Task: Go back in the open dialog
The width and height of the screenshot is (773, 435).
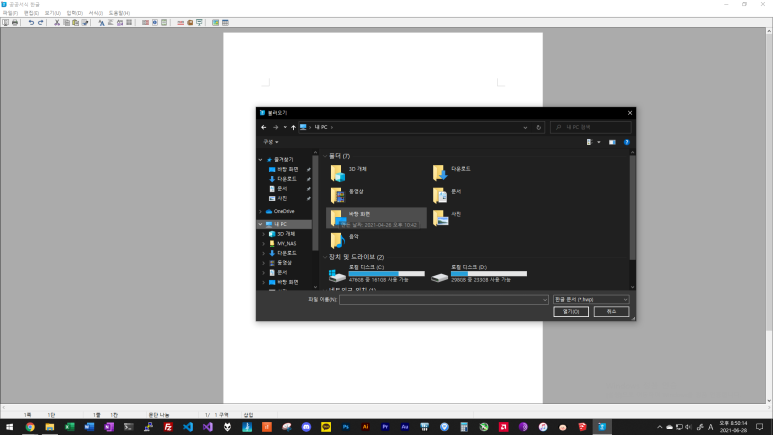Action: (264, 127)
